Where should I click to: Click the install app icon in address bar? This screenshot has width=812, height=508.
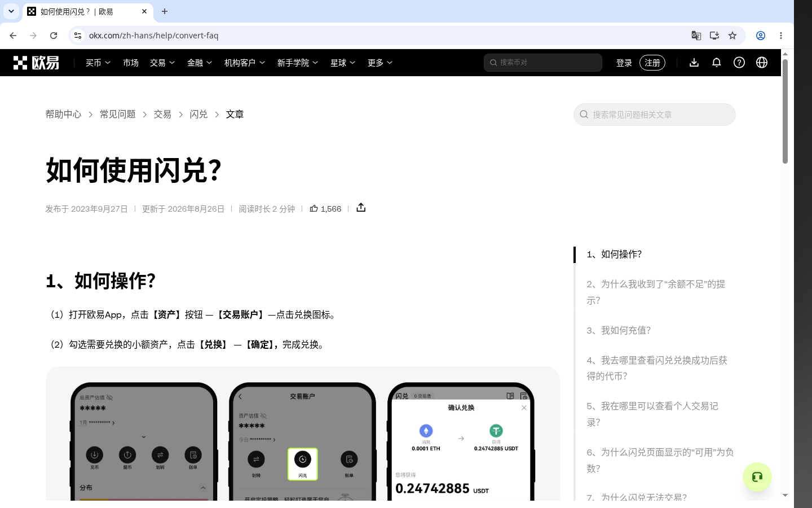coord(714,36)
